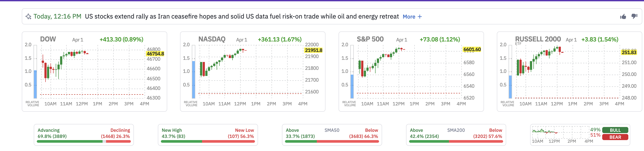Click the SMA50 above/below breadth bar
Image resolution: width=644 pixels, height=151 pixels.
tap(332, 141)
